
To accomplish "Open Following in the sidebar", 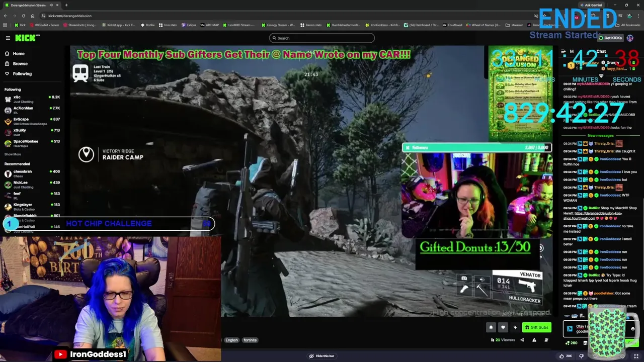I will pos(22,73).
